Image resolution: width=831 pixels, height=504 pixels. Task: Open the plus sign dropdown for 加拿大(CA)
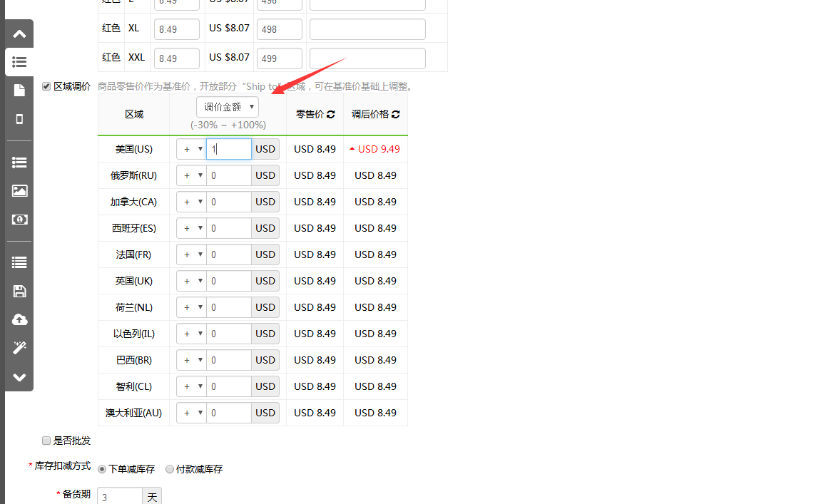(191, 202)
